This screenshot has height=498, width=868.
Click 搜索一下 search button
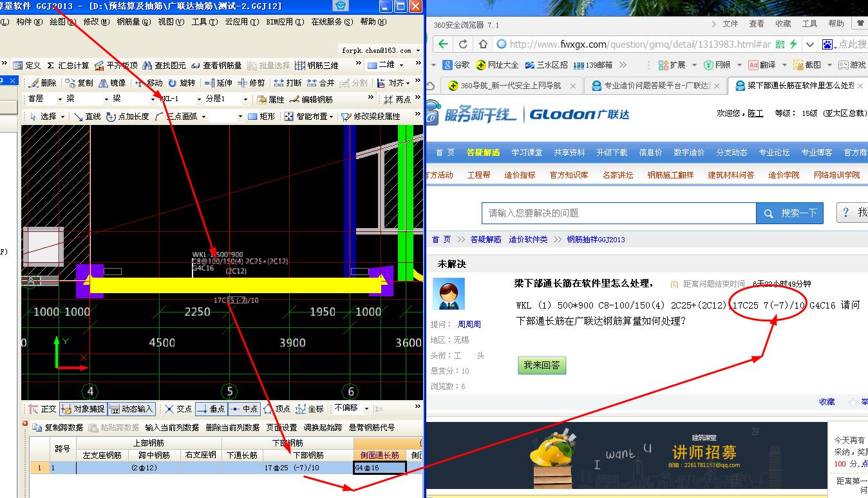[789, 213]
